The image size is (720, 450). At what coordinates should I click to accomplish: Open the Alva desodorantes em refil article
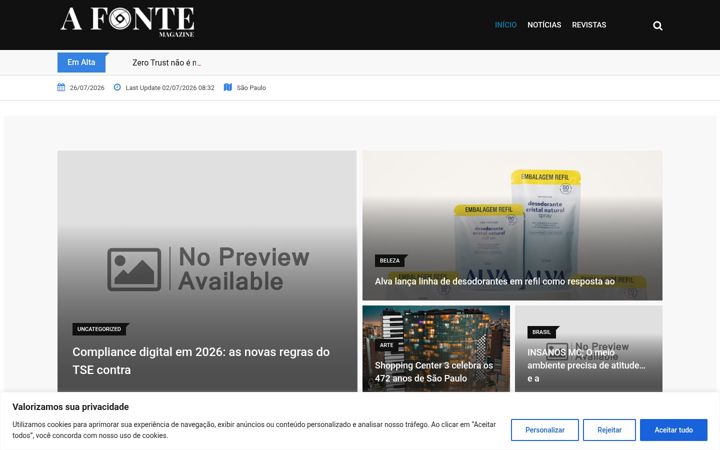point(495,281)
